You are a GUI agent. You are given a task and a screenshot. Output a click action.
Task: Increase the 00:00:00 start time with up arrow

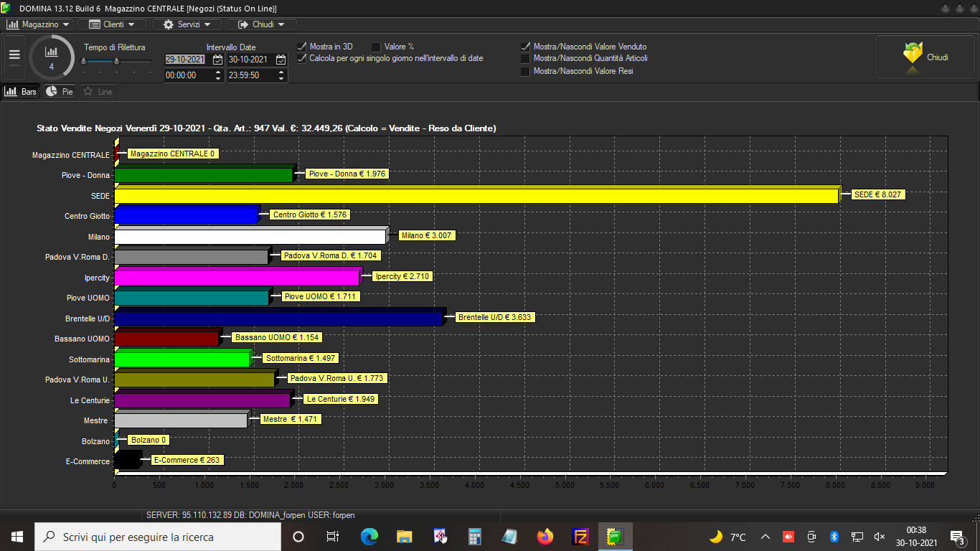(x=218, y=72)
